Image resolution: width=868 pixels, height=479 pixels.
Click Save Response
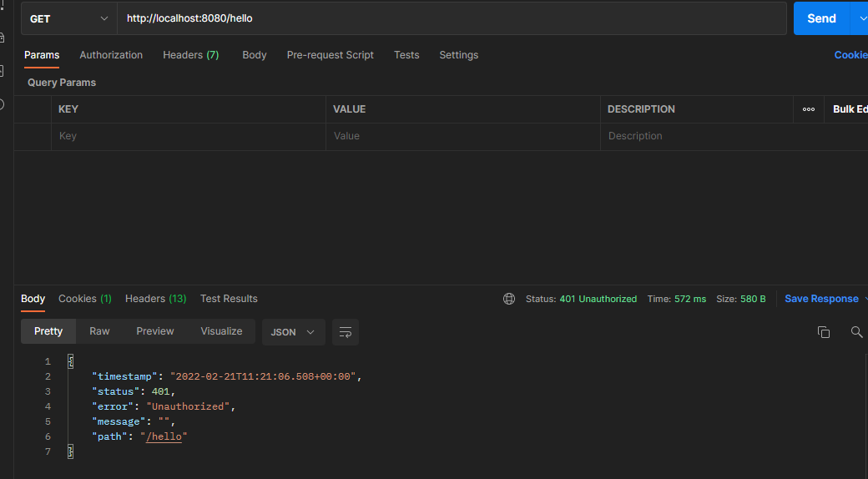tap(821, 299)
